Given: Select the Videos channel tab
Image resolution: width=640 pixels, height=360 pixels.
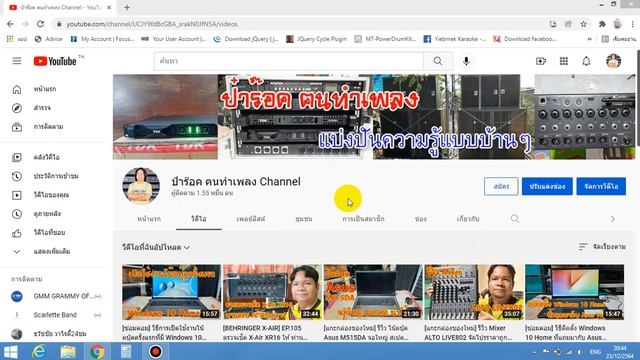Looking at the screenshot, I should (x=199, y=219).
